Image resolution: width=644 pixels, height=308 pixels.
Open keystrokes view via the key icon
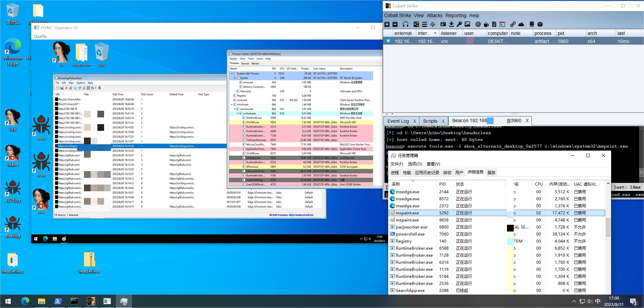point(459,24)
